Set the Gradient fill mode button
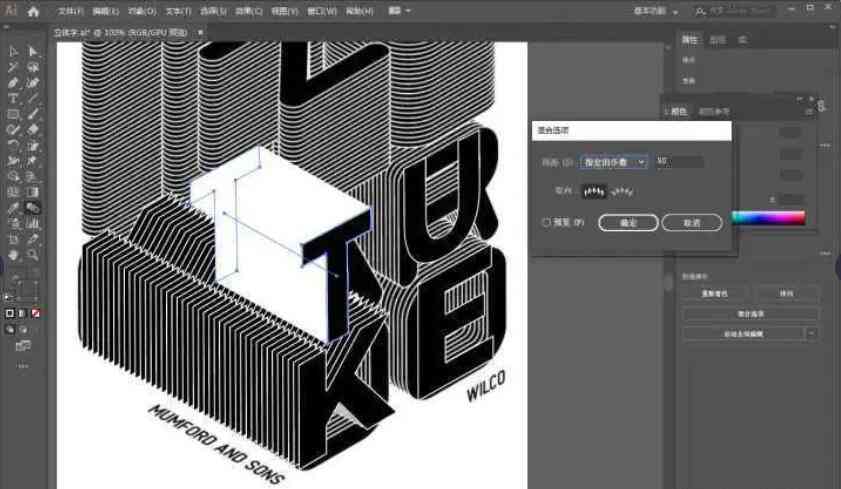The height and width of the screenshot is (489, 841). (23, 313)
